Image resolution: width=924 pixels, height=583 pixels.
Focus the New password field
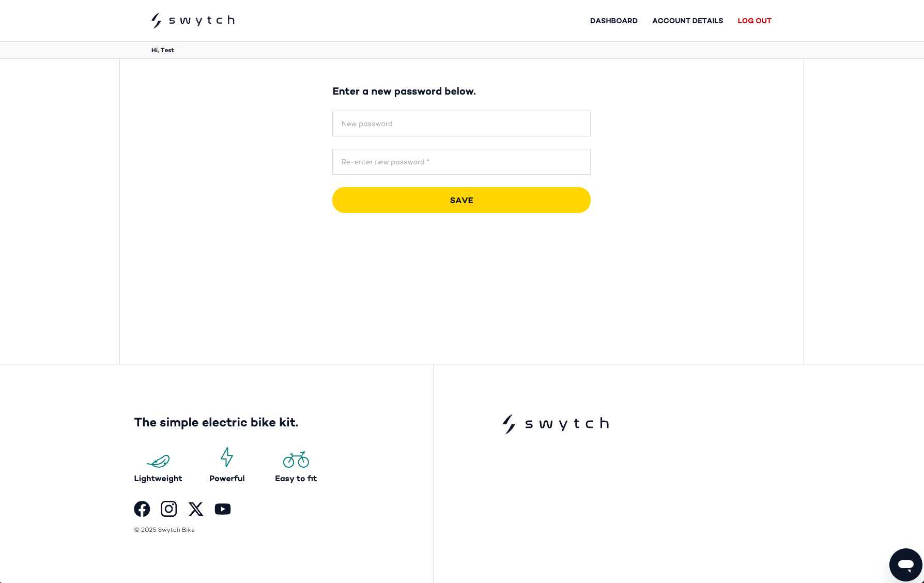(x=461, y=124)
